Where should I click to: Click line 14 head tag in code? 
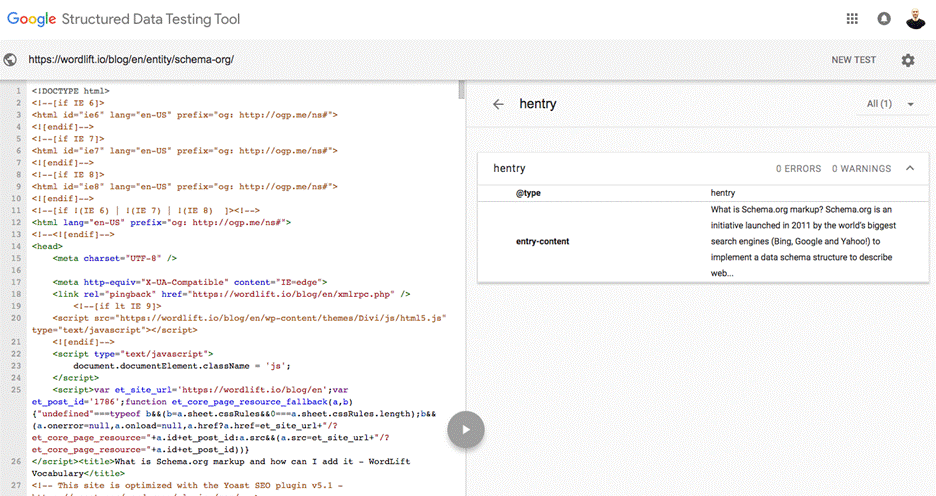click(47, 244)
